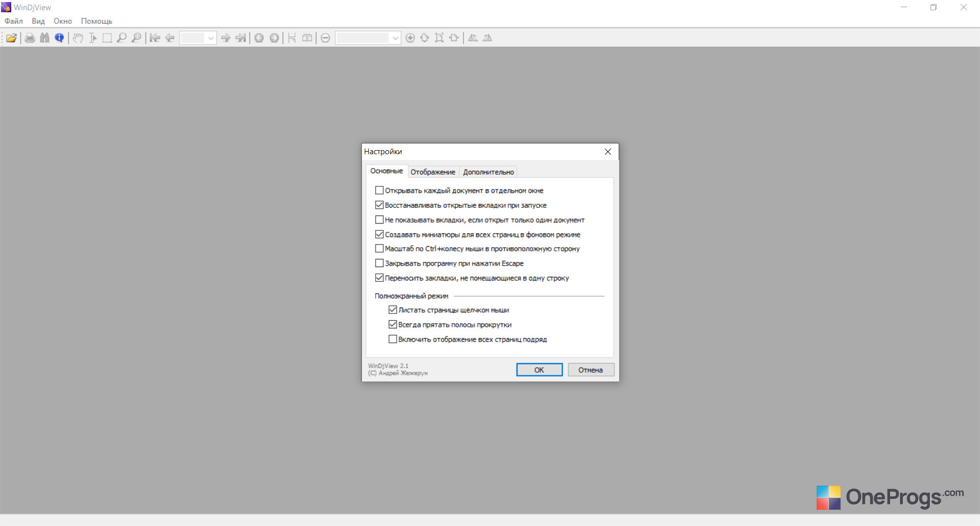The width and height of the screenshot is (980, 526).
Task: Uncheck wrap bookmarks not fitting one line
Action: 472,278
